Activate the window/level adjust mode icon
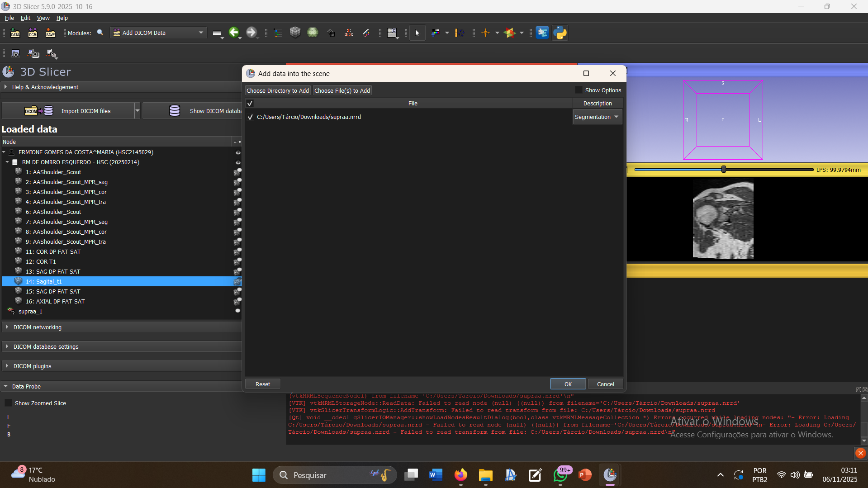Image resolution: width=868 pixels, height=488 pixels. [x=436, y=33]
